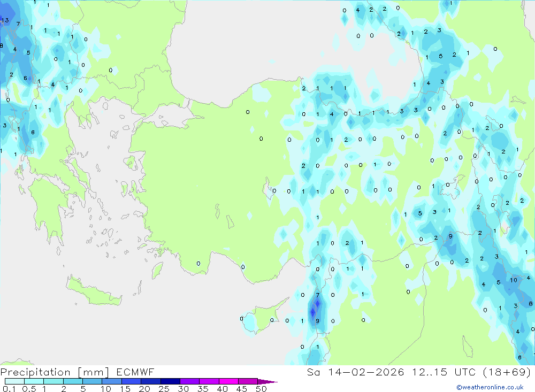Click the '12..15 UTC' time text

pos(443,372)
